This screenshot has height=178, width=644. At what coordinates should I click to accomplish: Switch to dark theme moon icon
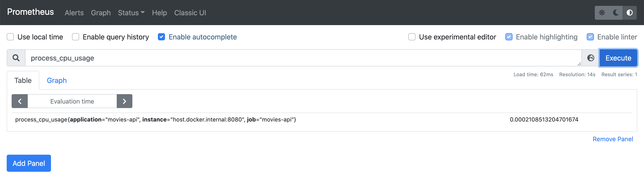point(616,13)
